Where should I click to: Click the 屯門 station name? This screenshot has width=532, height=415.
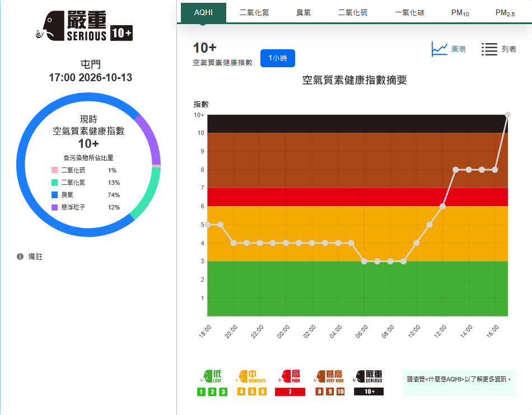click(x=90, y=64)
